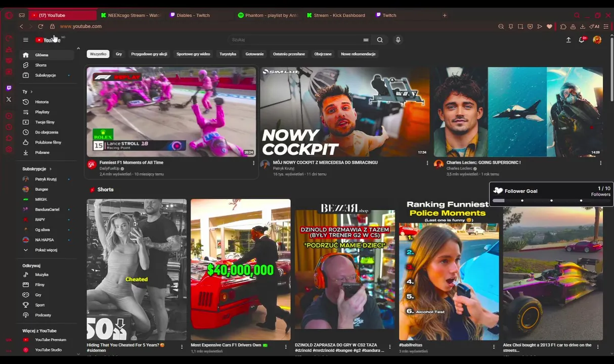
Task: Reload the page
Action: [40, 26]
